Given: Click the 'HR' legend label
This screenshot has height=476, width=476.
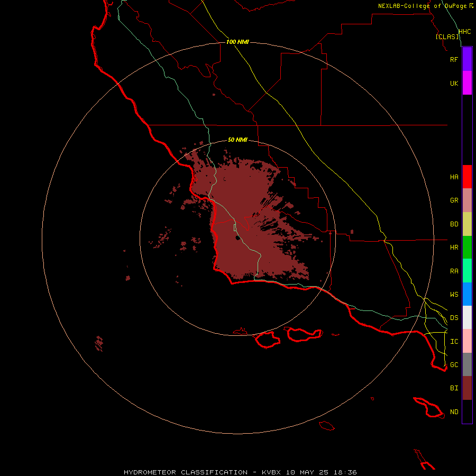Looking at the screenshot, I should pyautogui.click(x=454, y=248).
